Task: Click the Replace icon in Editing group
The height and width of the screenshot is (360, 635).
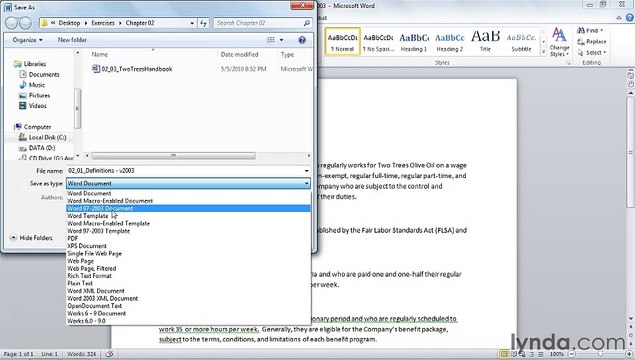Action: coord(581,41)
